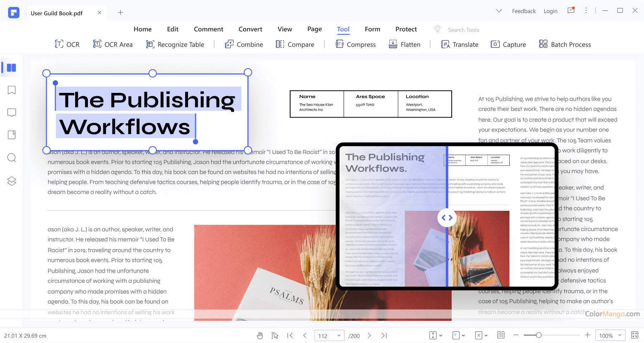Open the search panel in sidebar
This screenshot has height=343, width=644.
(11, 158)
